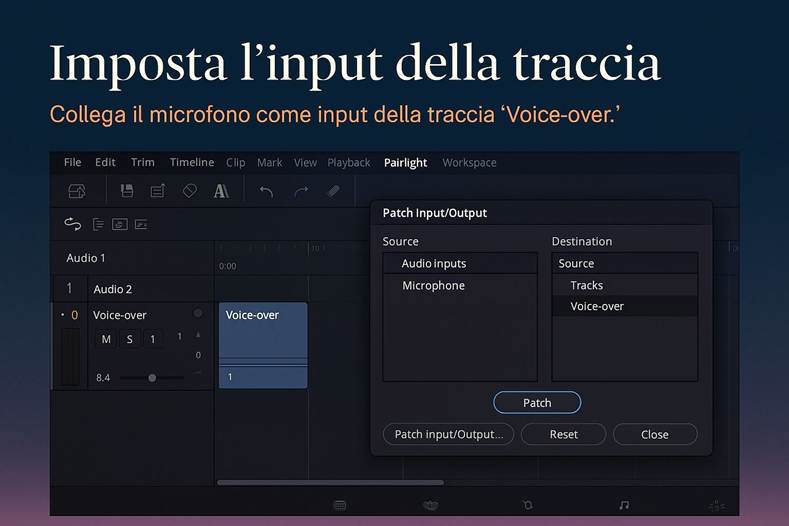Open the Playback menu

pos(349,163)
